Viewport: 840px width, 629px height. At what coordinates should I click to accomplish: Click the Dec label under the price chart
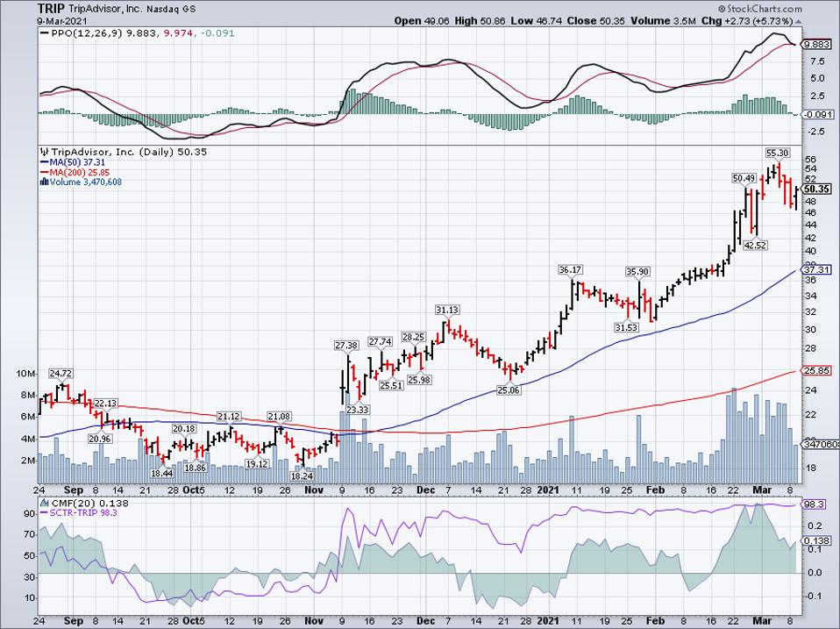[425, 490]
